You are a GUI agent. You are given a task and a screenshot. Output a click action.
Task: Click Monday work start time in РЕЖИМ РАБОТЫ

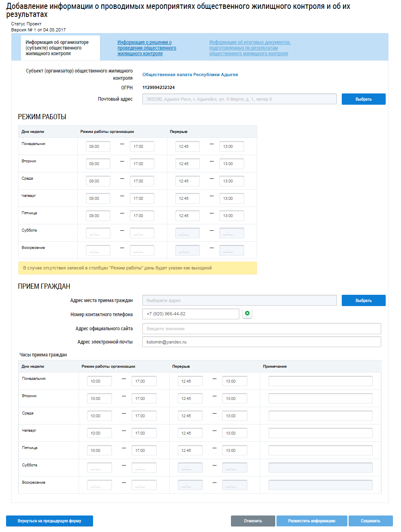pos(98,147)
